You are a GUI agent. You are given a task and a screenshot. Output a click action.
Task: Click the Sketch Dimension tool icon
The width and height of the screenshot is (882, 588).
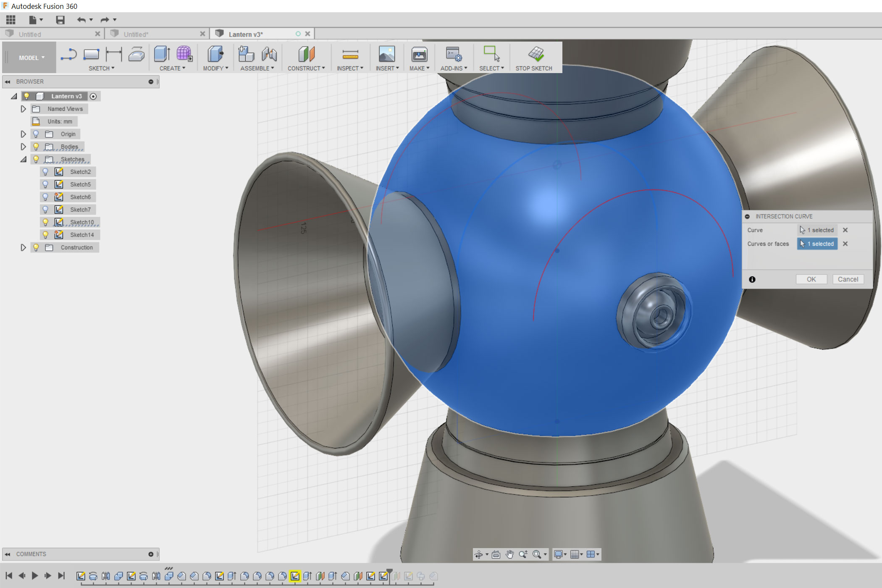113,55
